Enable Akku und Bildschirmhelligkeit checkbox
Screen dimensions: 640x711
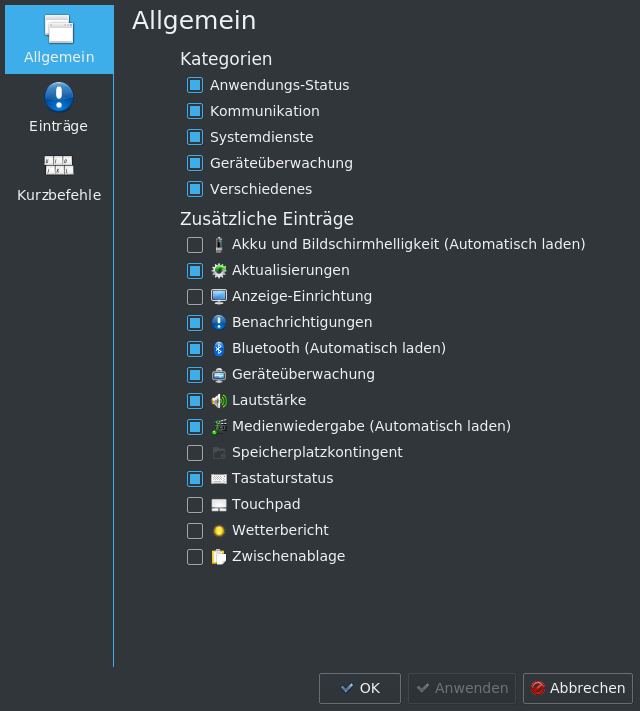coord(195,245)
